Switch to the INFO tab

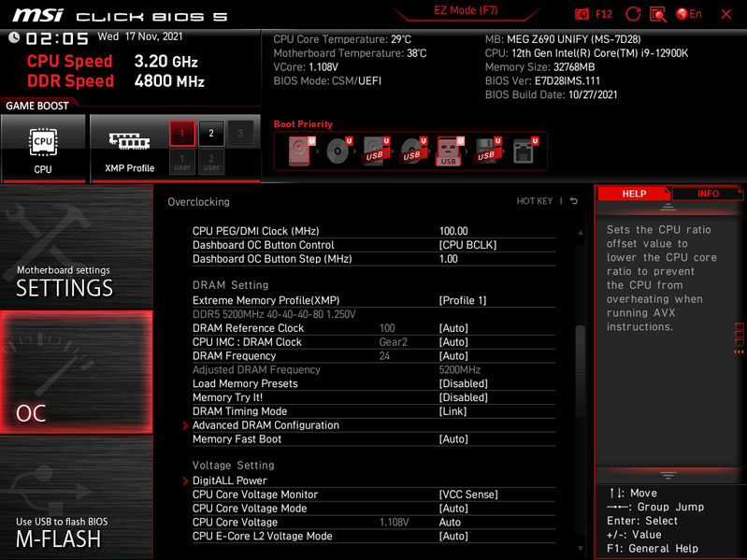point(708,194)
